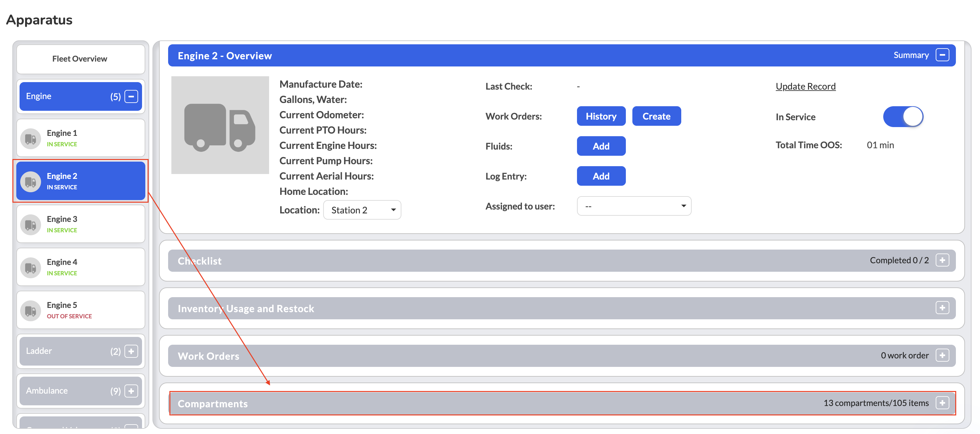Screen dimensions: 980x434
Task: View Work Orders History
Action: coord(601,116)
